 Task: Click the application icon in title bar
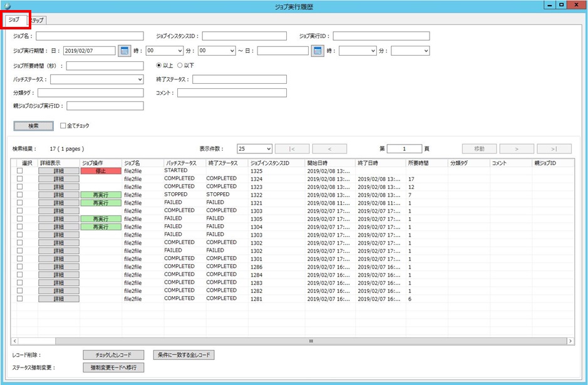pyautogui.click(x=8, y=6)
